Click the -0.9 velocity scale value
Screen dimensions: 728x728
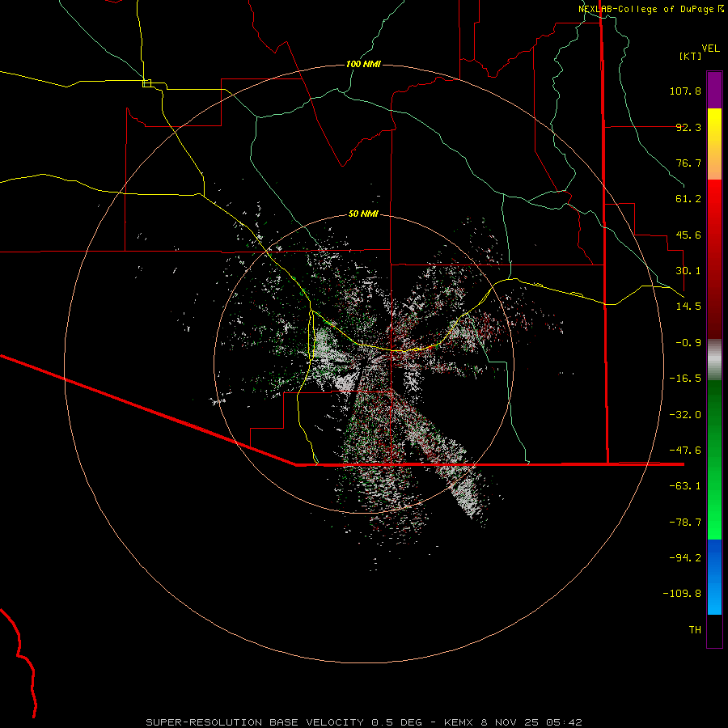coord(688,343)
